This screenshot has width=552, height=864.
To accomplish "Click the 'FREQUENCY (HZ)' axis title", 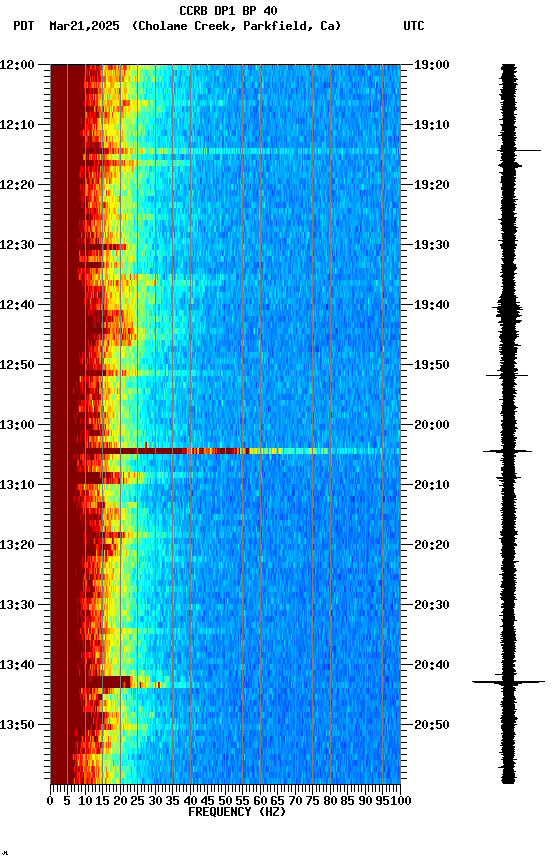I will coord(237,813).
